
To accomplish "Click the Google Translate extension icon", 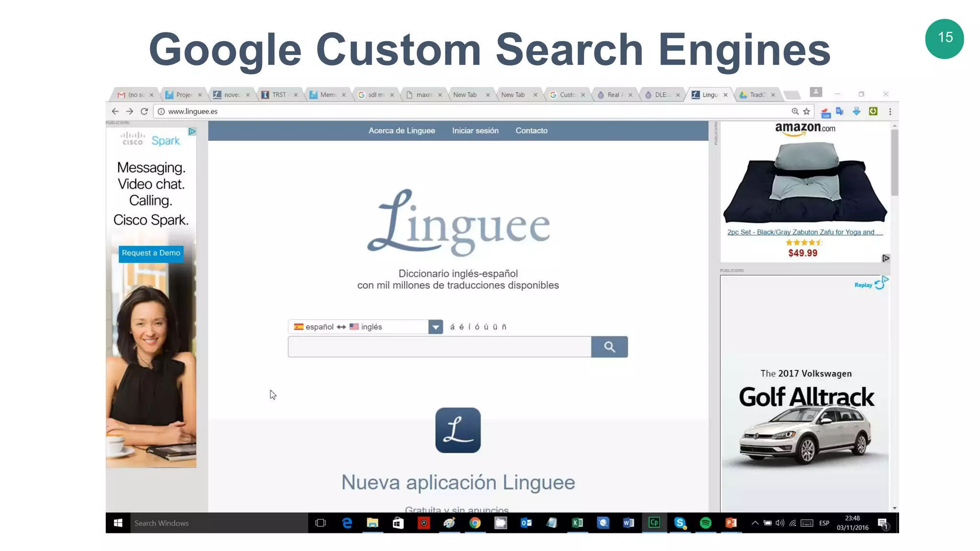I will [x=840, y=111].
